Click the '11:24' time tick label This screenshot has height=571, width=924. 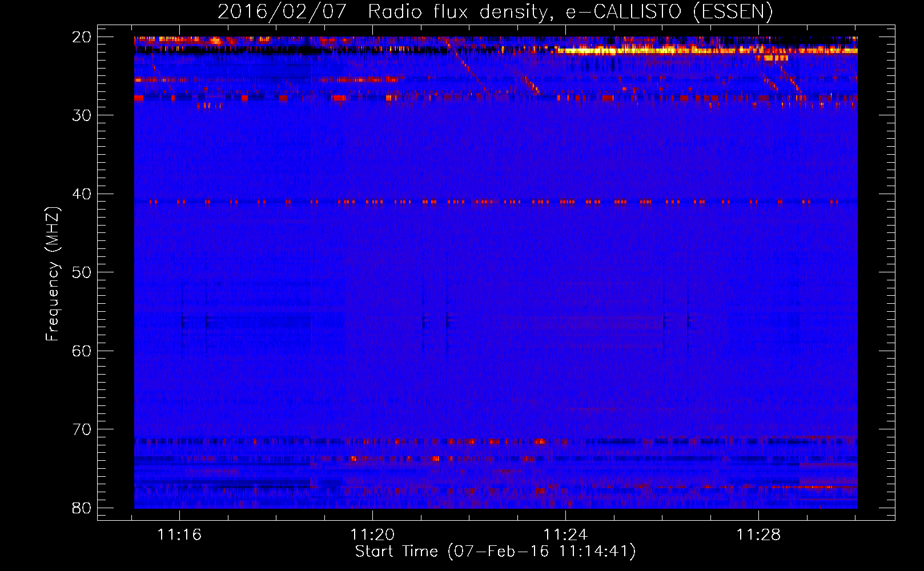(565, 535)
